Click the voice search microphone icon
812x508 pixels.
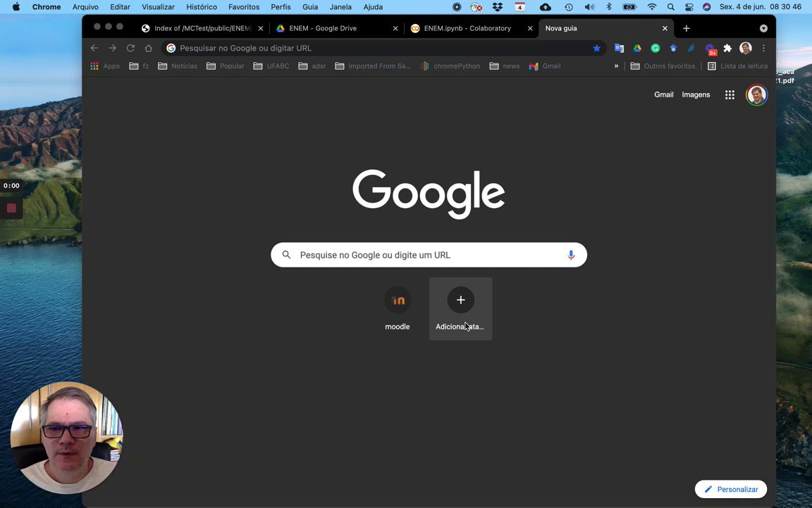click(x=571, y=255)
